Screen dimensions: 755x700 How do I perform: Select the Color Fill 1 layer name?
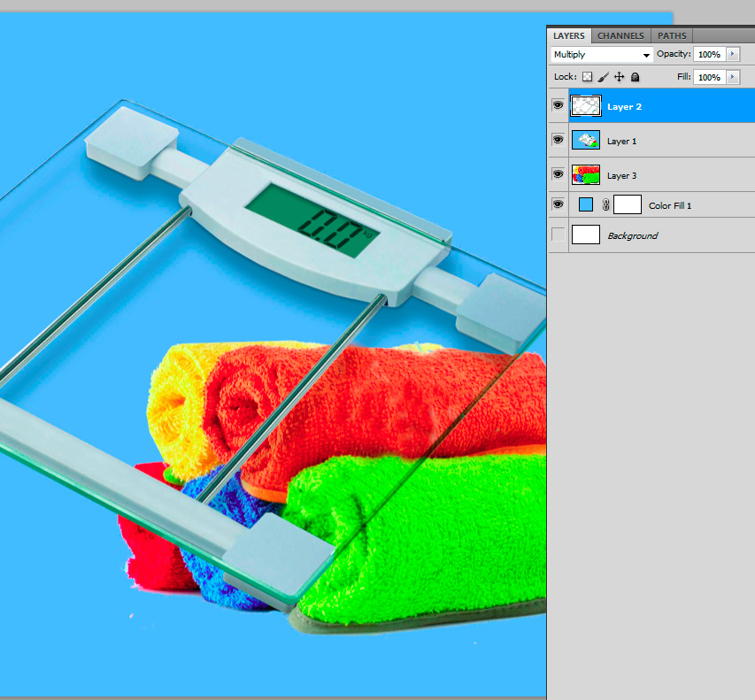(x=670, y=206)
